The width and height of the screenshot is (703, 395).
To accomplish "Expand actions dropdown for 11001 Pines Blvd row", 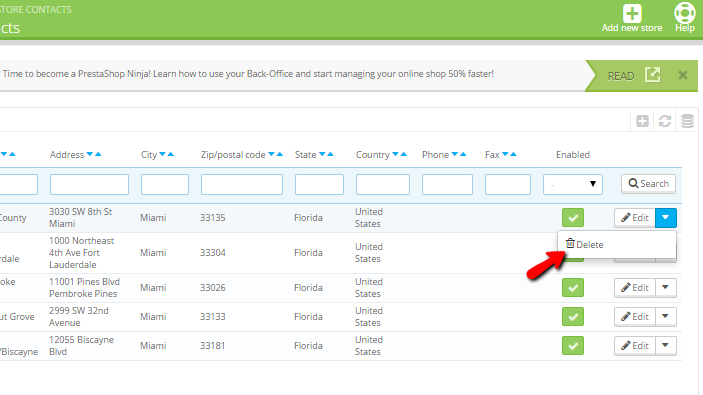I will click(x=666, y=288).
